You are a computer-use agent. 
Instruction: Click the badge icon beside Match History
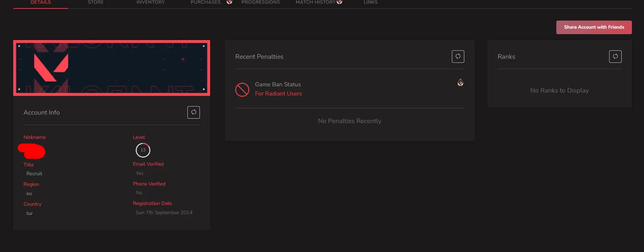pyautogui.click(x=340, y=2)
